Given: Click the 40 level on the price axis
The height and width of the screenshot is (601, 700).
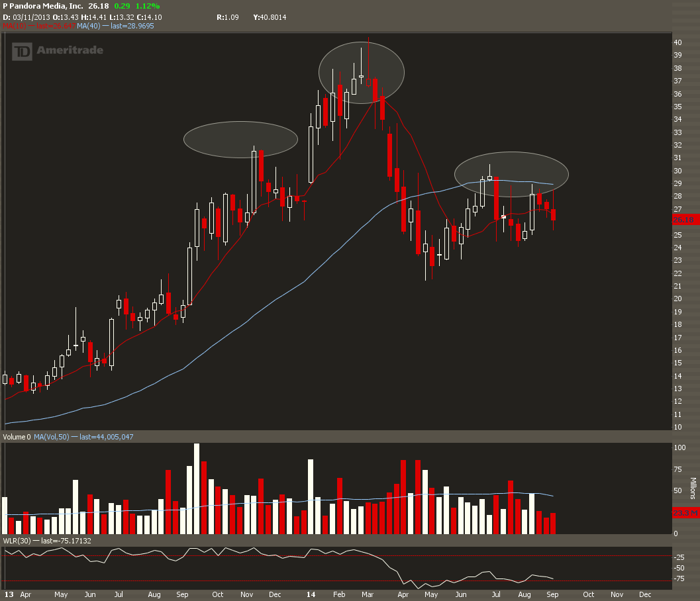Looking at the screenshot, I should [x=677, y=42].
